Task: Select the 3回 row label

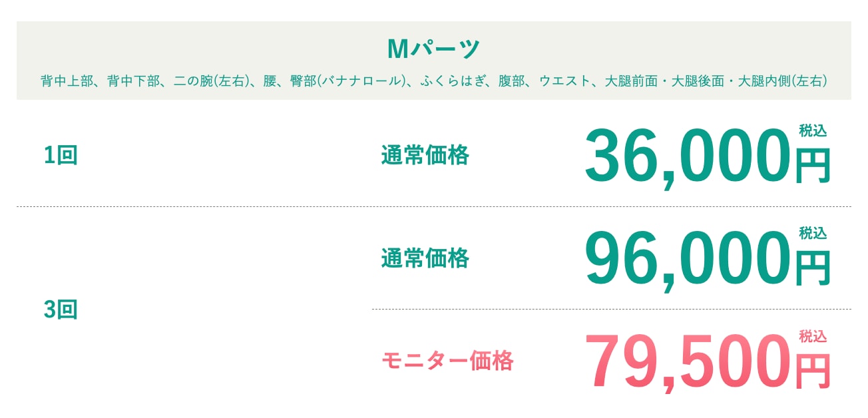Action: (61, 310)
